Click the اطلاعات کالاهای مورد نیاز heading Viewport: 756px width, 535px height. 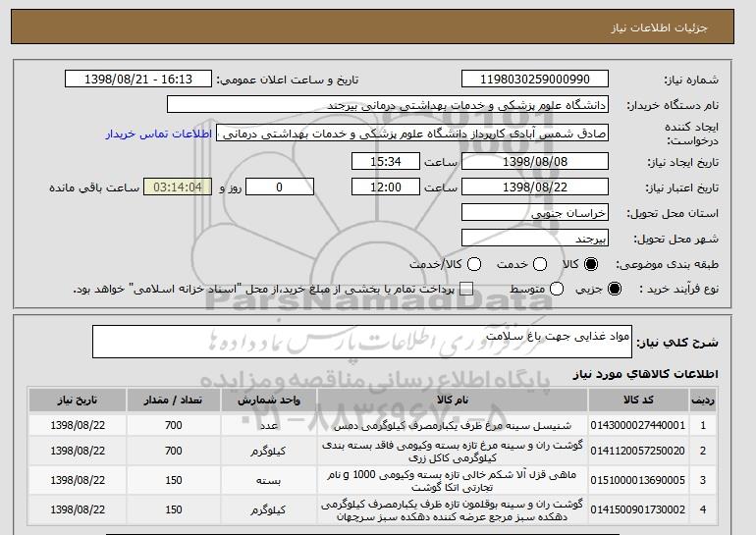646,374
